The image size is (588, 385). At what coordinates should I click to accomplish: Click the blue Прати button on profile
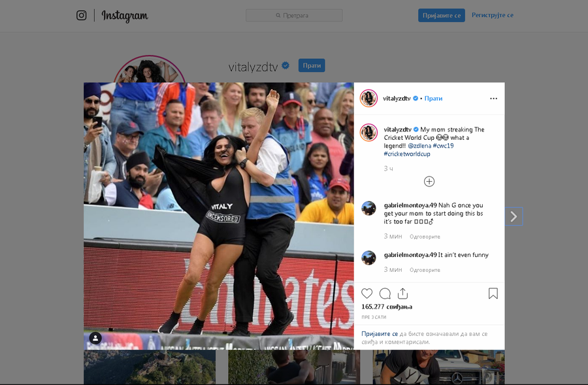point(312,65)
